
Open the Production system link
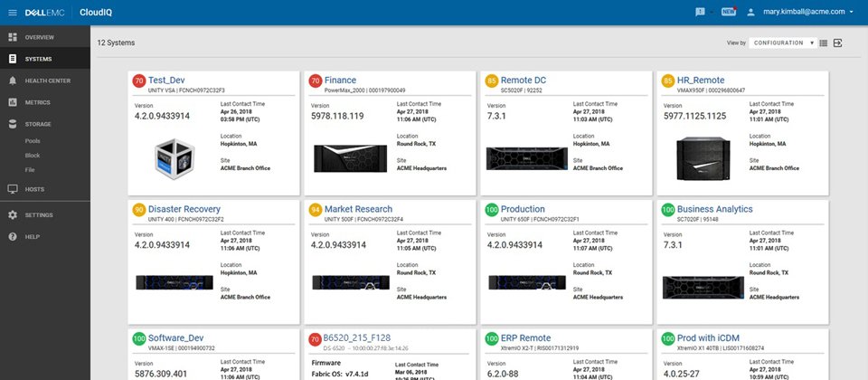(x=523, y=209)
